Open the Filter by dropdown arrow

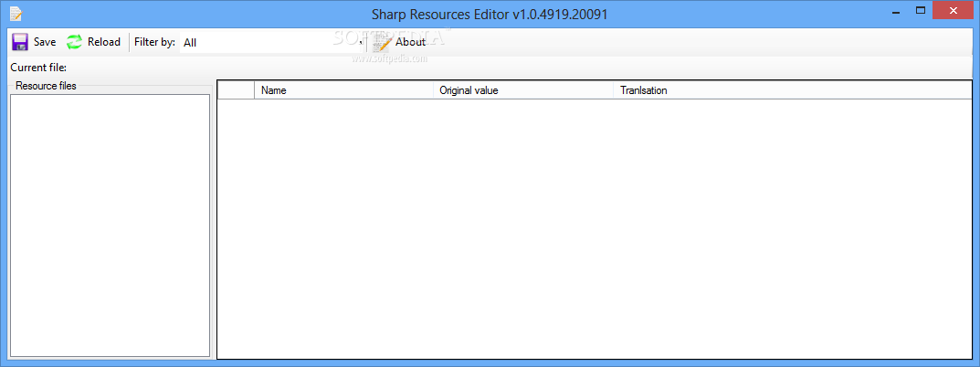point(363,43)
